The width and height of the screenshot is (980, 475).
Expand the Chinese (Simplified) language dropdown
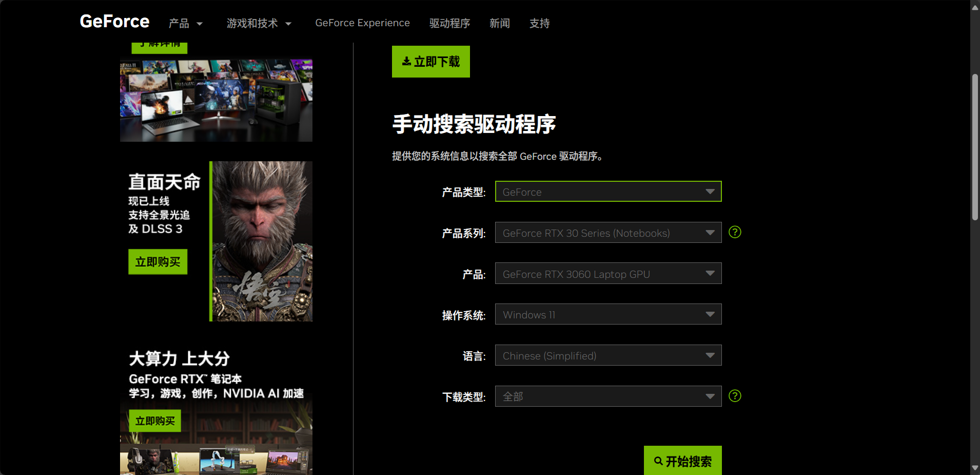(608, 355)
